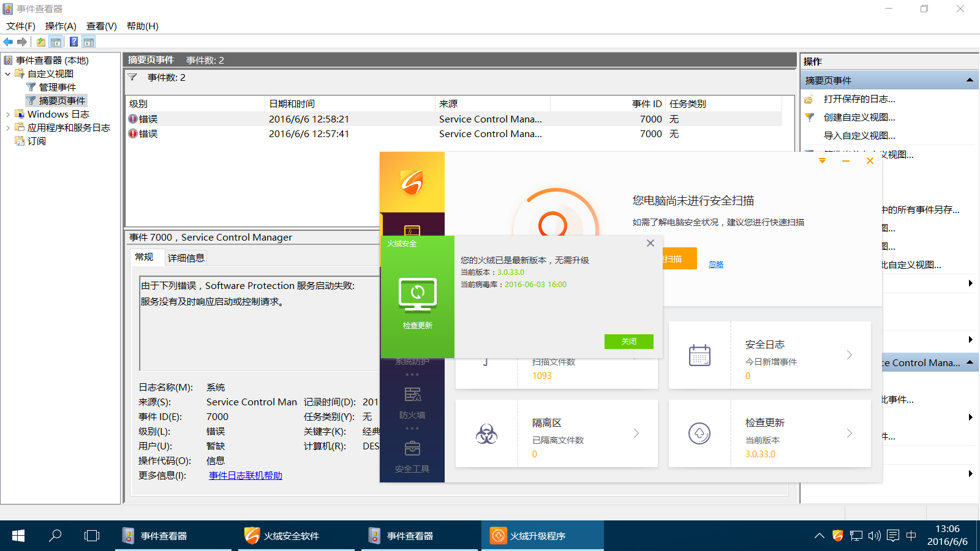This screenshot has height=551, width=980.
Task: Click the 忽略 link in Huorong window
Action: (716, 264)
